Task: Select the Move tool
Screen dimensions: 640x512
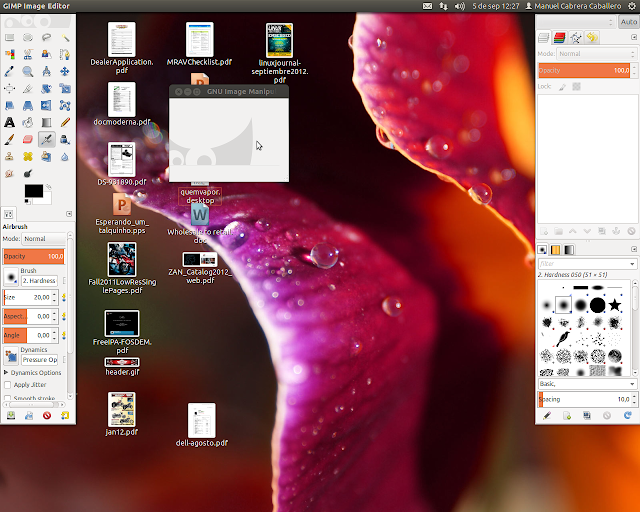Action: (x=65, y=71)
